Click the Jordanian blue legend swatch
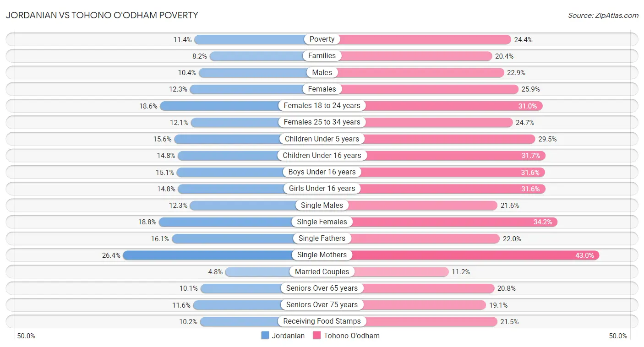Image resolution: width=644 pixels, height=347 pixels. [265, 336]
